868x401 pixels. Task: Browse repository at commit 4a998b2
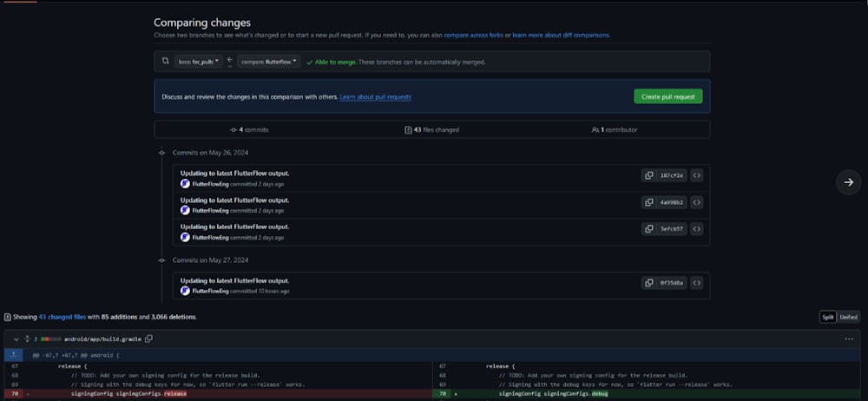pos(697,202)
